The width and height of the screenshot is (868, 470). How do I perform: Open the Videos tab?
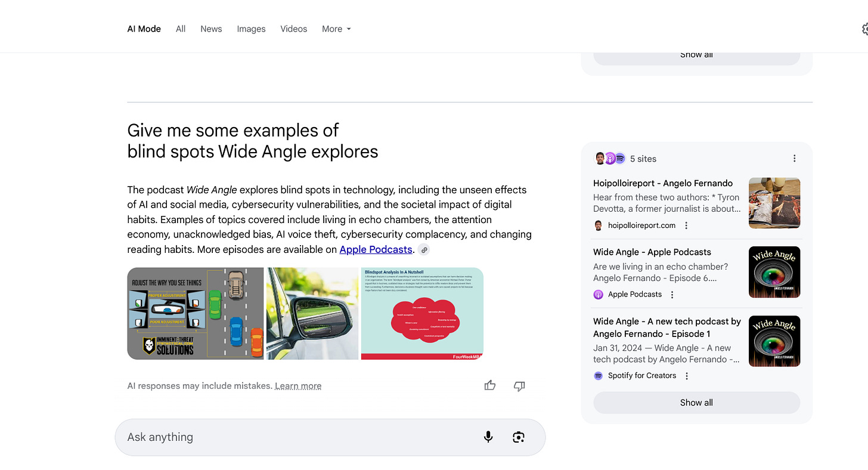[294, 29]
